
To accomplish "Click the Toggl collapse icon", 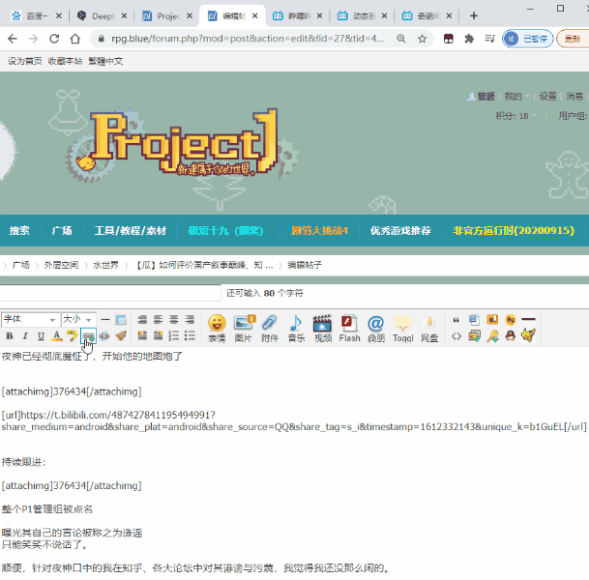I will click(x=403, y=328).
